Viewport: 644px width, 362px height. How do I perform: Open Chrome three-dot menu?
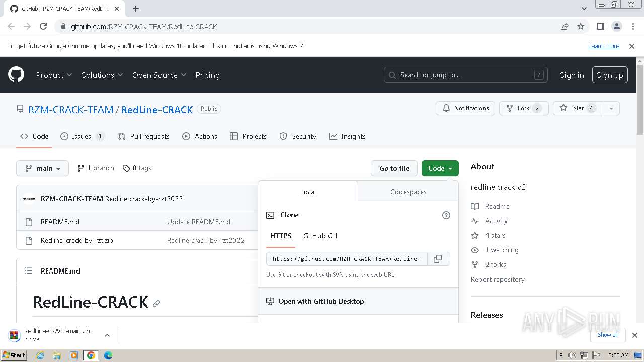point(632,26)
